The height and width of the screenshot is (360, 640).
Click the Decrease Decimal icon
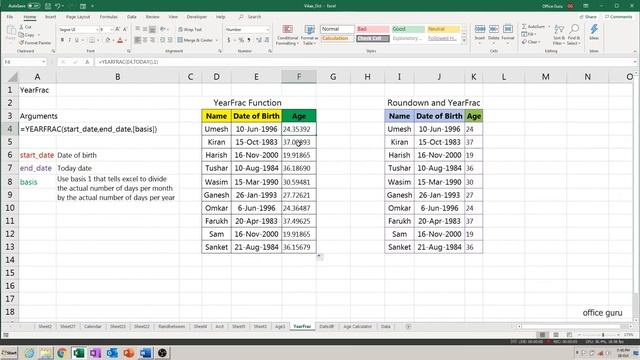[267, 40]
